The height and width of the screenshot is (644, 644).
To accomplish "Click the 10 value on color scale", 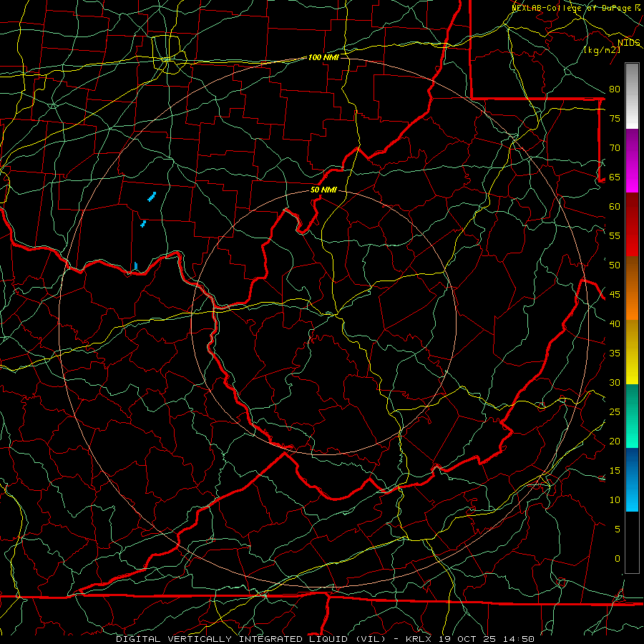I will [615, 500].
